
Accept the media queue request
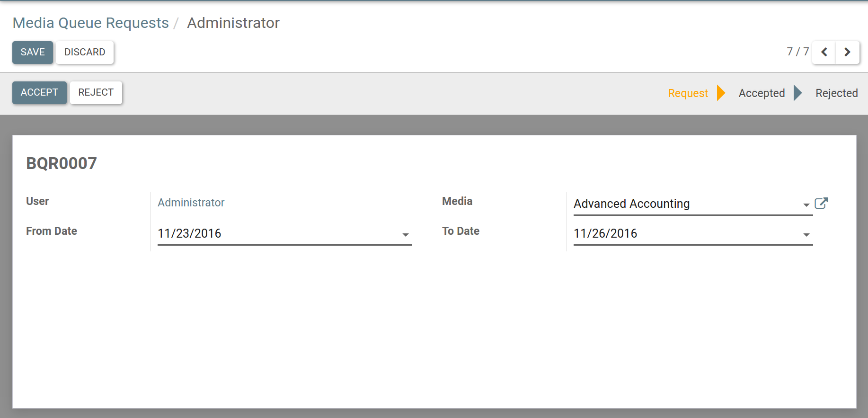pyautogui.click(x=39, y=92)
